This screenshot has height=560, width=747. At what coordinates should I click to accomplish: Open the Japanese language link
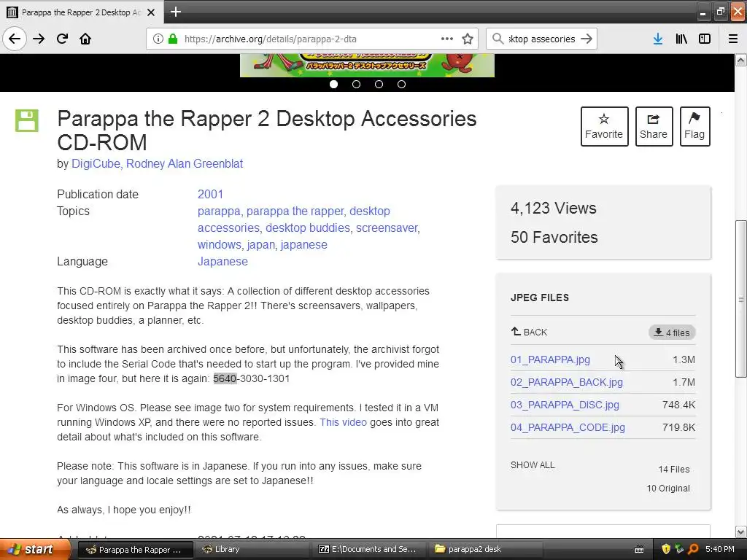[222, 262]
